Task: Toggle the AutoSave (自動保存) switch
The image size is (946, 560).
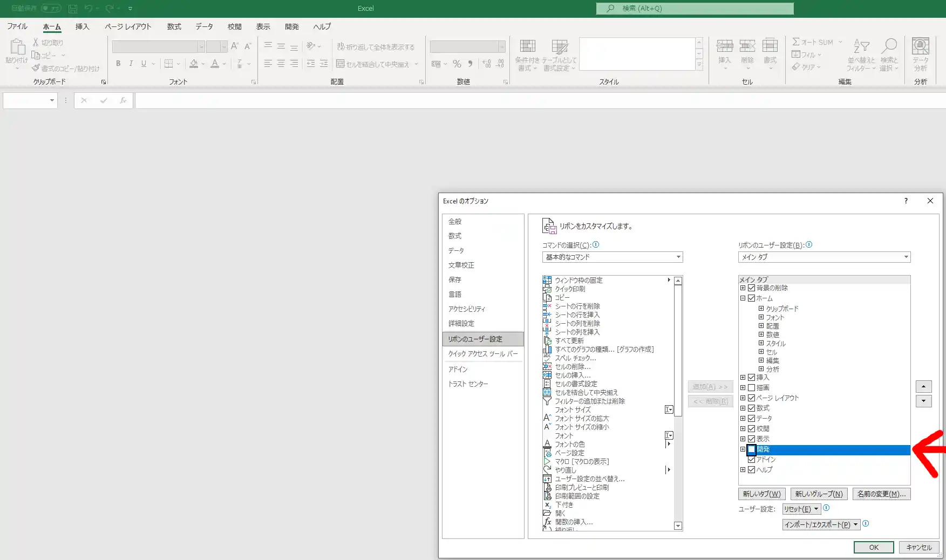Action: (51, 9)
